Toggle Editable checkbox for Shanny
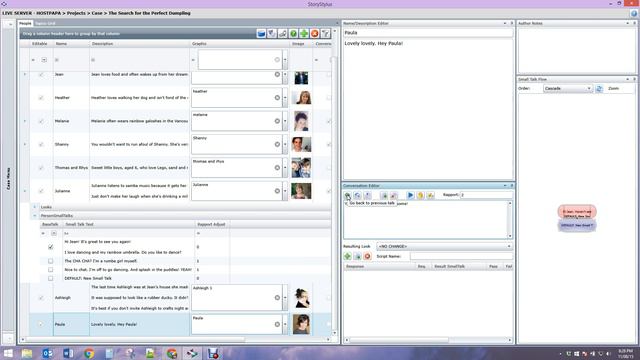 click(41, 144)
